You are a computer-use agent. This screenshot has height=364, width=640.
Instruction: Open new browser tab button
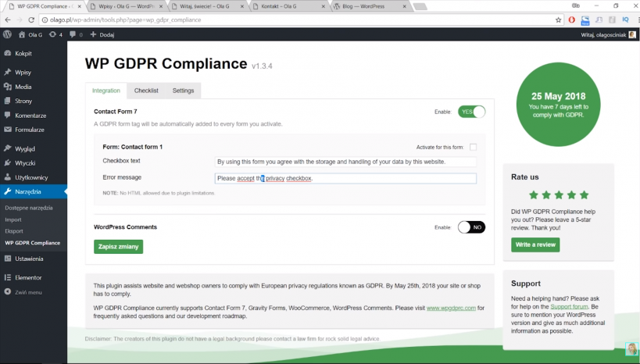[x=420, y=6]
